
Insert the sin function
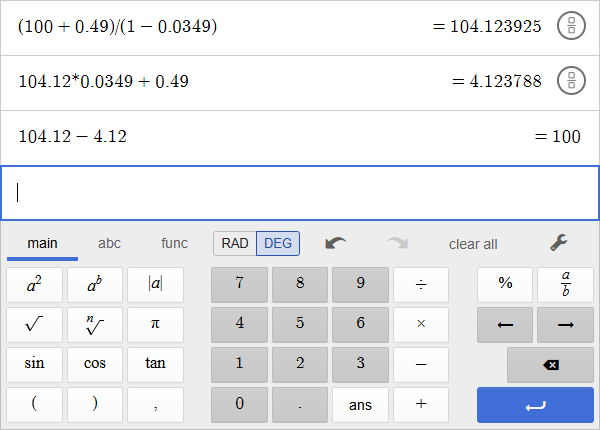point(34,365)
